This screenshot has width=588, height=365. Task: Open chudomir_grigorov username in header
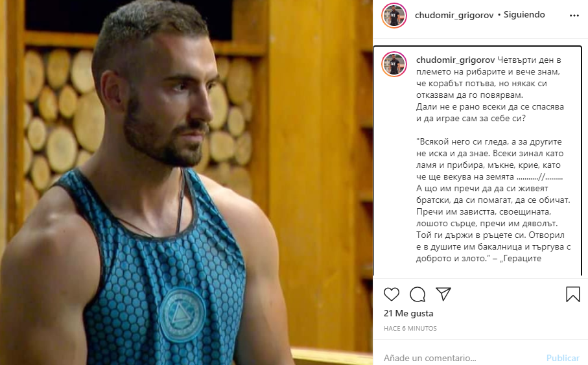pyautogui.click(x=454, y=16)
